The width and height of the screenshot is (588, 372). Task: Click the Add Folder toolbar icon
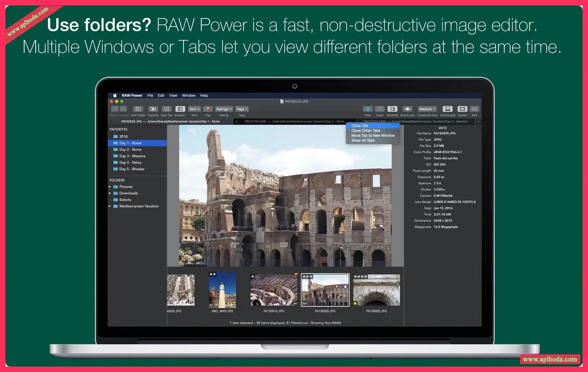138,109
